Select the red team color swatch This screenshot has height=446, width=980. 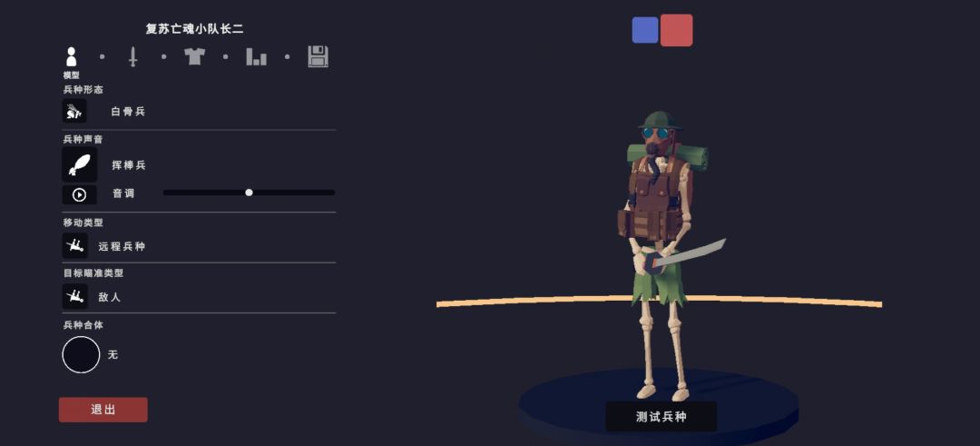coord(676,30)
